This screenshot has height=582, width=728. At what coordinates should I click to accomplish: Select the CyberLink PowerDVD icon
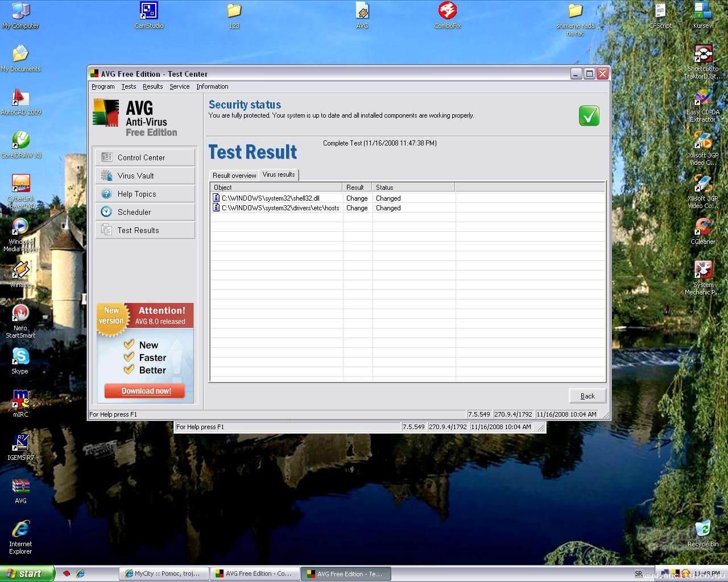click(20, 192)
